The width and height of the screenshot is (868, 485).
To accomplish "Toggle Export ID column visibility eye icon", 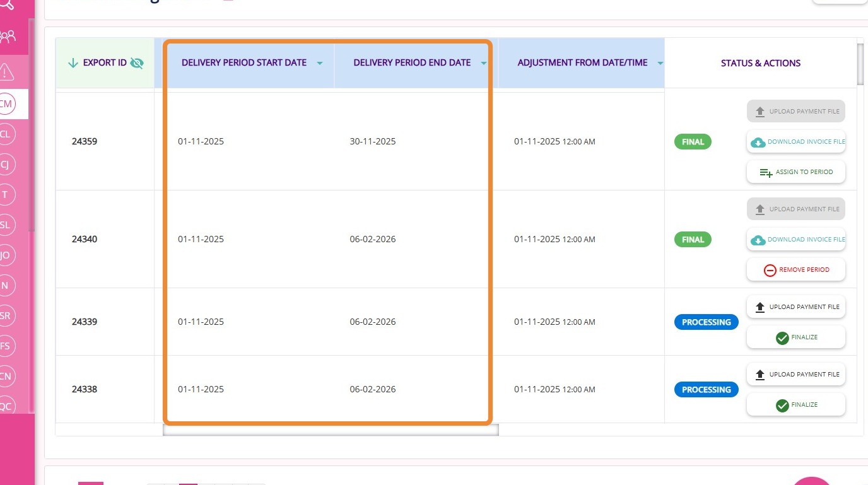I will (x=137, y=63).
